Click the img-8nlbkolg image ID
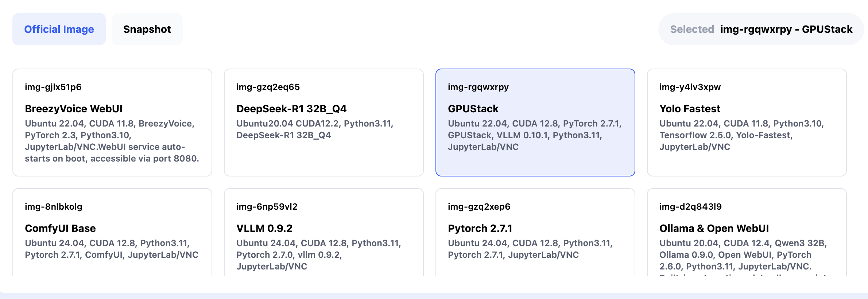Viewport: 868px width, 299px height. pos(54,207)
